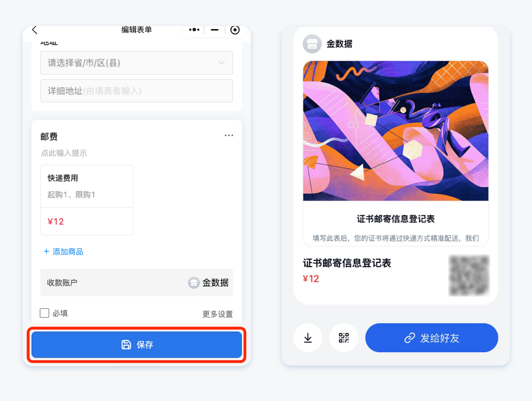Screen dimensions: 532x401
Task: Click 添加商品 to add a product
Action: point(64,251)
